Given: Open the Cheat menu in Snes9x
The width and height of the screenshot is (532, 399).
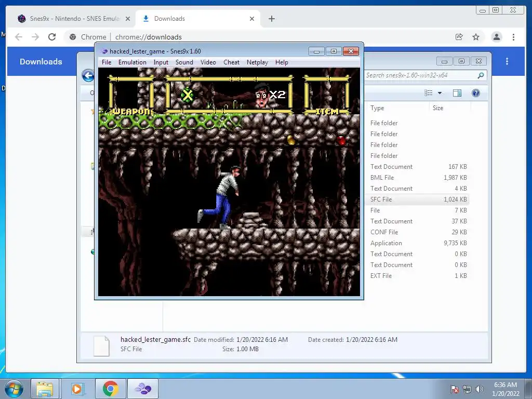Looking at the screenshot, I should click(x=231, y=62).
